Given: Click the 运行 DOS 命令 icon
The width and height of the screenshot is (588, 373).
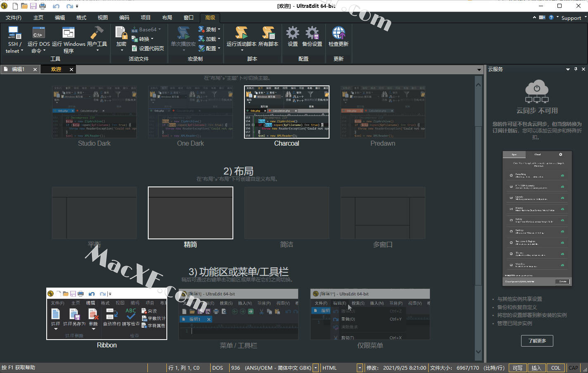Looking at the screenshot, I should click(38, 33).
